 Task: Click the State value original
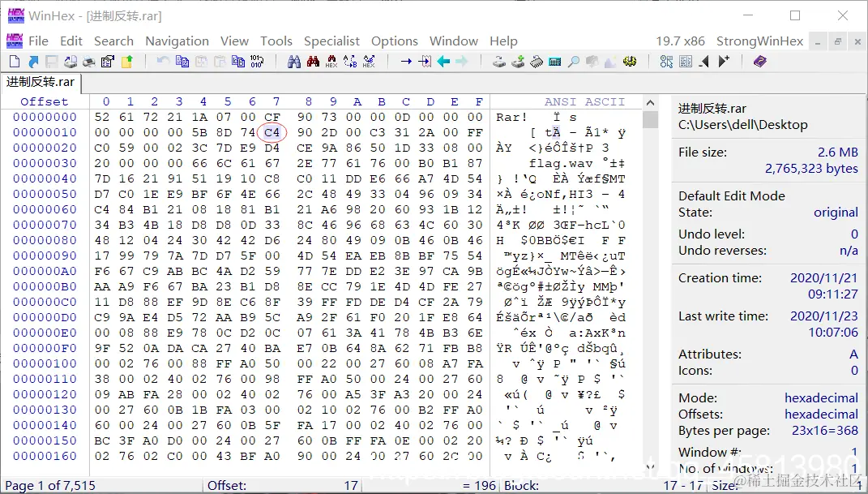pyautogui.click(x=836, y=213)
